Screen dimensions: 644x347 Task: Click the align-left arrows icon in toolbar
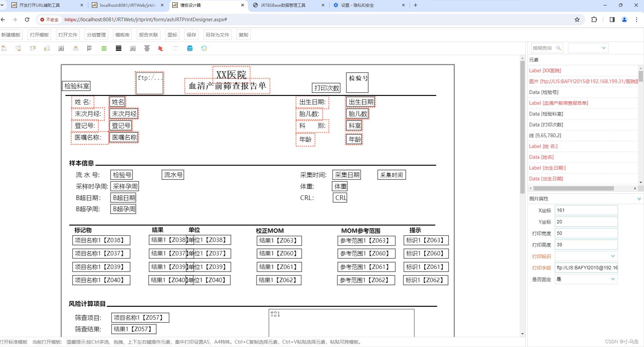(4, 48)
